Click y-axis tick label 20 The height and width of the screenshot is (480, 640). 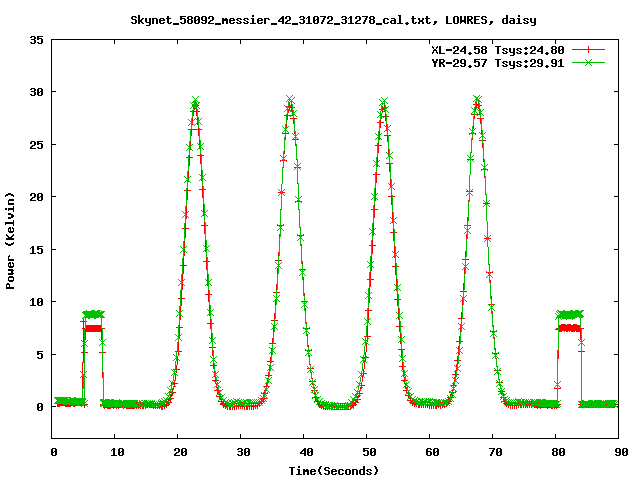click(37, 197)
